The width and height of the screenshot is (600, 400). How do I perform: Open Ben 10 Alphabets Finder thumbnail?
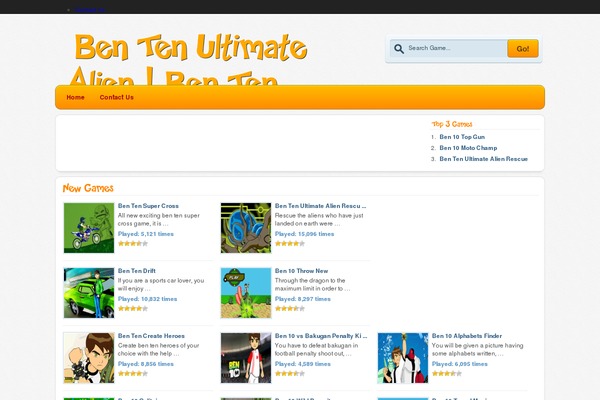[x=403, y=358]
